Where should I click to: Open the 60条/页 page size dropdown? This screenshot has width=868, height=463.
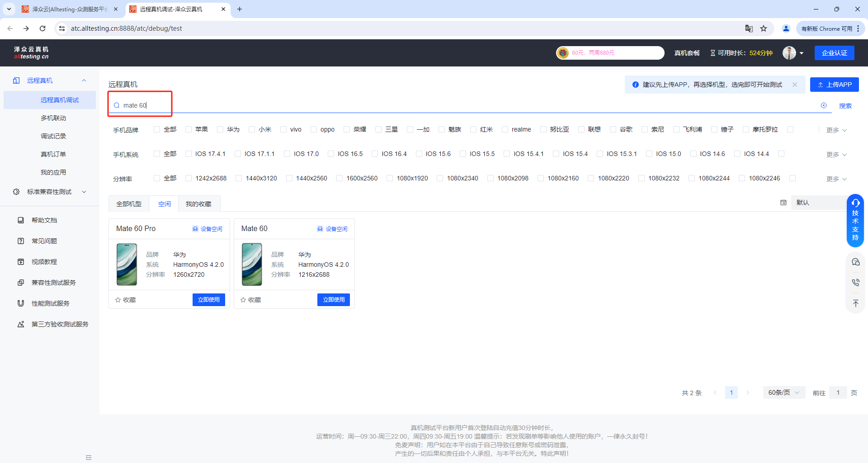coord(783,392)
